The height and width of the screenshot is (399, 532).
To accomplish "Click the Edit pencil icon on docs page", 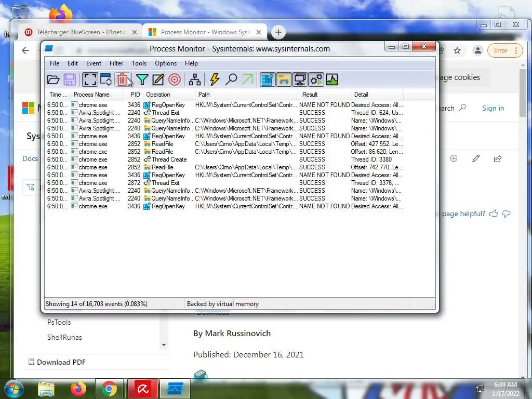I will pos(476,158).
